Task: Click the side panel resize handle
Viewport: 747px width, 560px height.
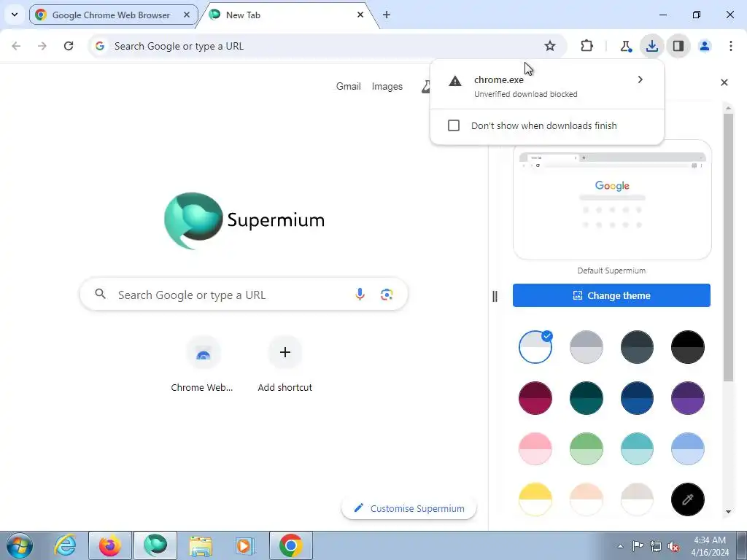Action: tap(495, 297)
